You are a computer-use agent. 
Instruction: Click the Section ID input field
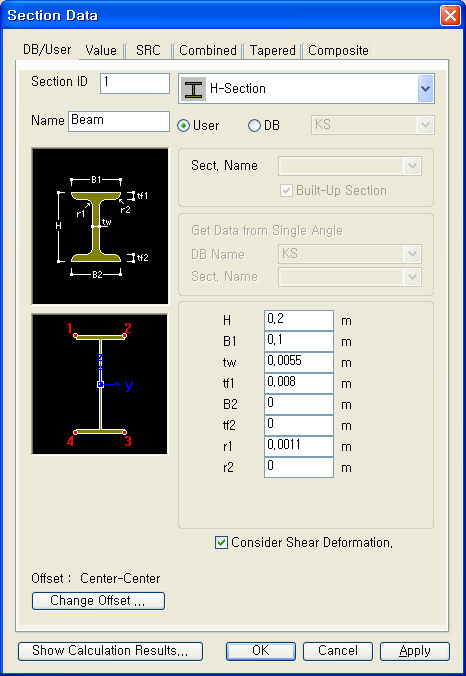(135, 83)
